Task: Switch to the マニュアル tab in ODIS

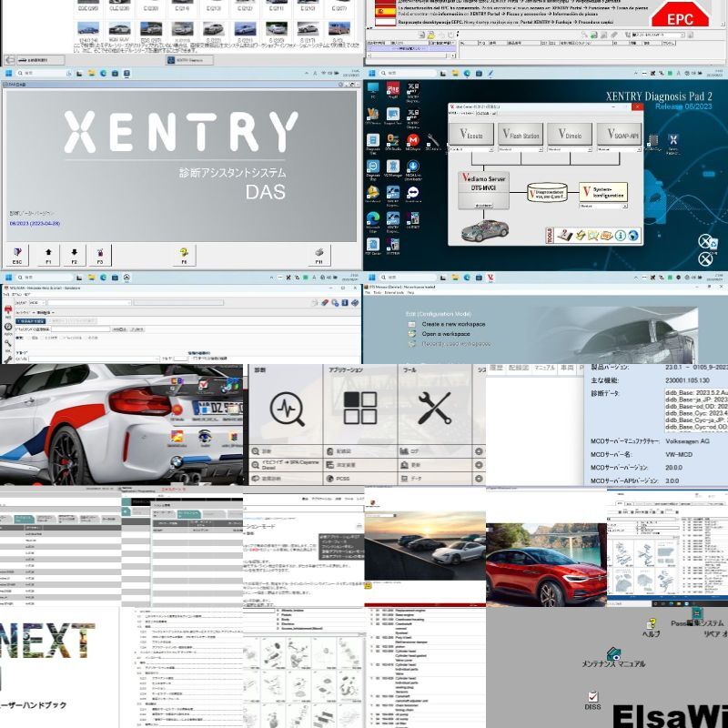Action: tap(544, 368)
